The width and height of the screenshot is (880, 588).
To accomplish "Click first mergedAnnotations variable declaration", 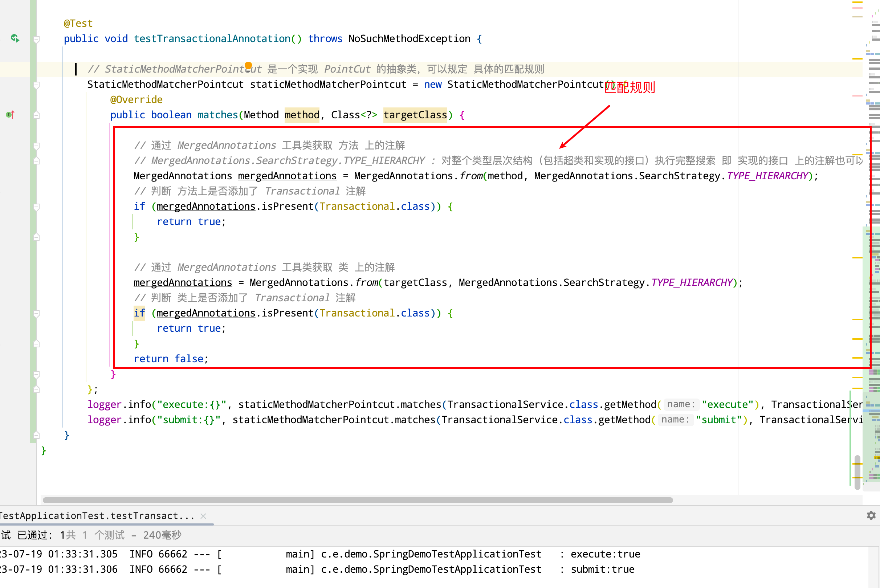I will point(287,176).
